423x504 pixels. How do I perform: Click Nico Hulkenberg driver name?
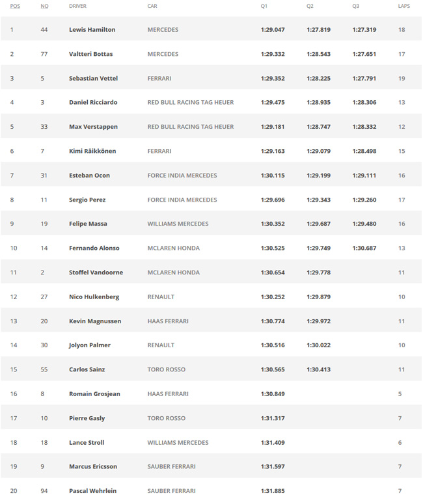(94, 297)
